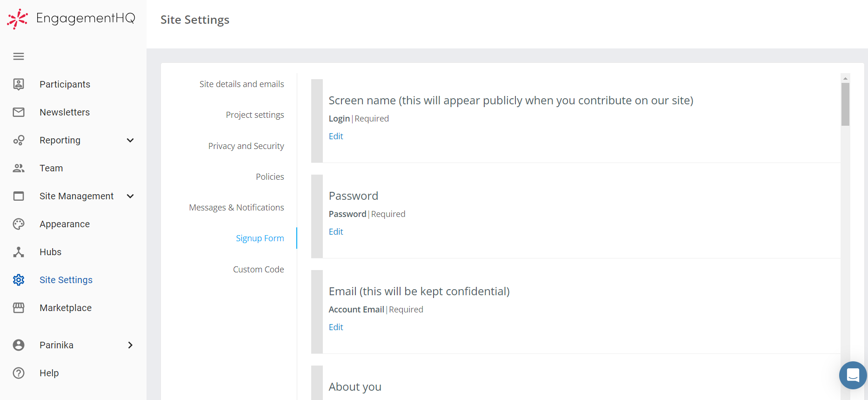
Task: Open the Custom Code tab
Action: coord(259,270)
